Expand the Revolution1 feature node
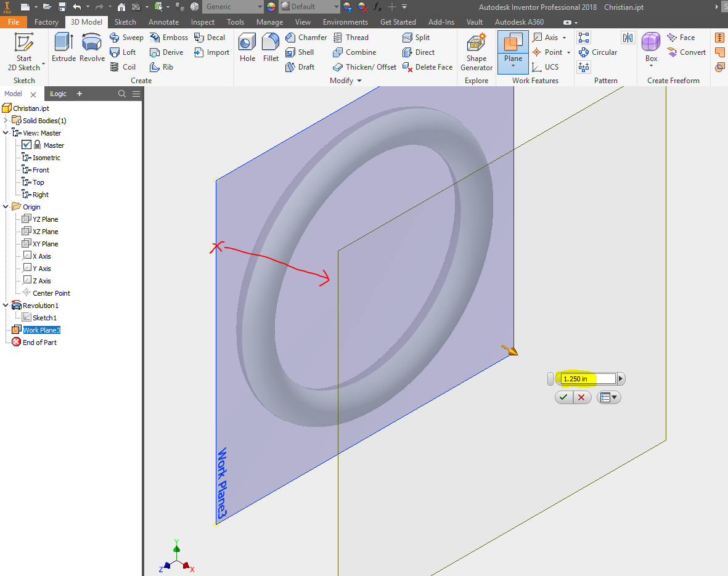 pyautogui.click(x=4, y=305)
